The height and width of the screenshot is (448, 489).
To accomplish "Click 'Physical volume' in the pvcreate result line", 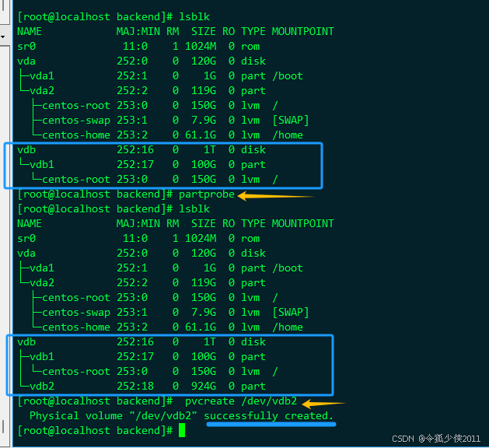I will coord(75,416).
